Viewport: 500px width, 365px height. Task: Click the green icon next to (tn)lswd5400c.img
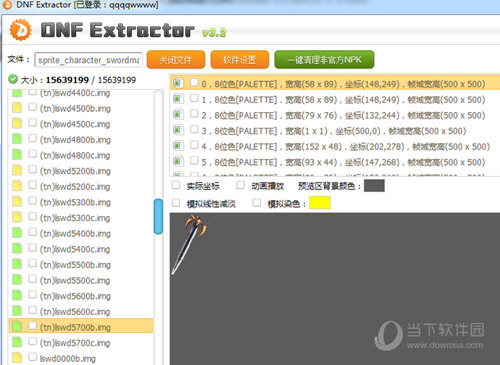pos(17,248)
